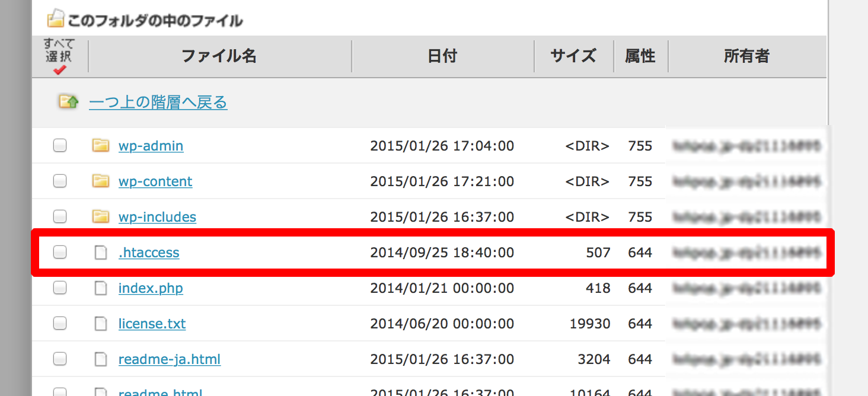Go up via 一つ上の階層へ戻る link
This screenshot has height=396, width=868.
pyautogui.click(x=158, y=102)
